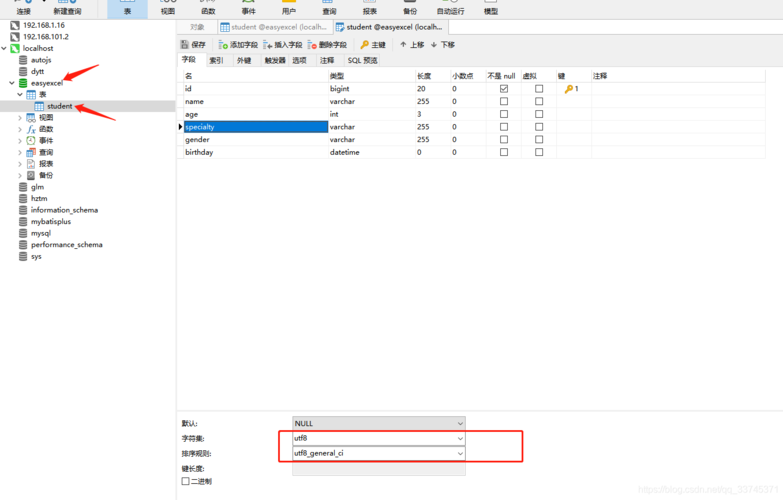Select the 用户 user toolbar item

point(289,7)
